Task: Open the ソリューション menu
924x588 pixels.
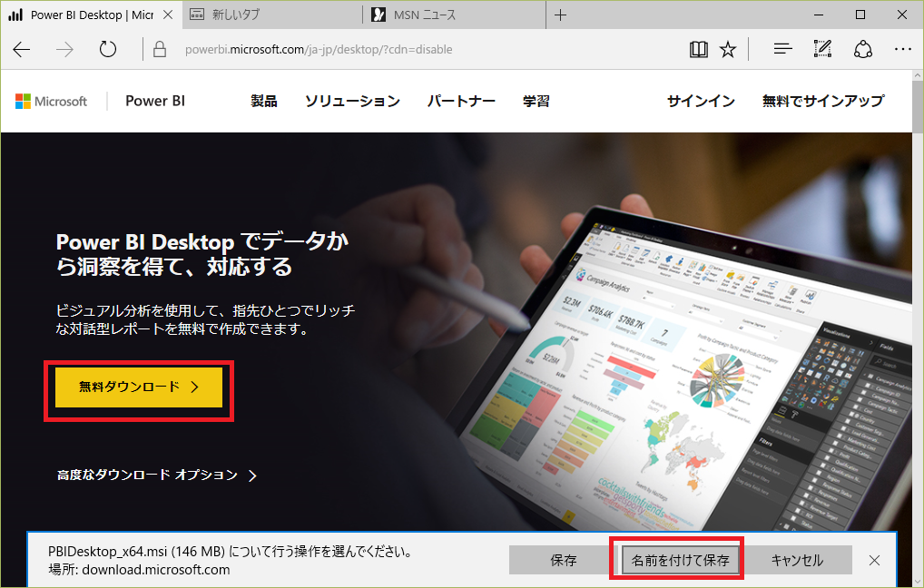Action: point(352,102)
